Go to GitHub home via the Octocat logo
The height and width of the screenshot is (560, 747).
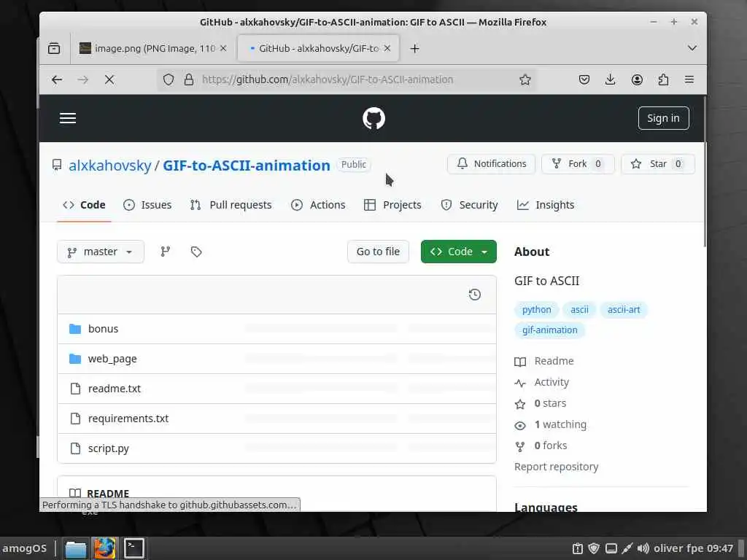pyautogui.click(x=373, y=118)
